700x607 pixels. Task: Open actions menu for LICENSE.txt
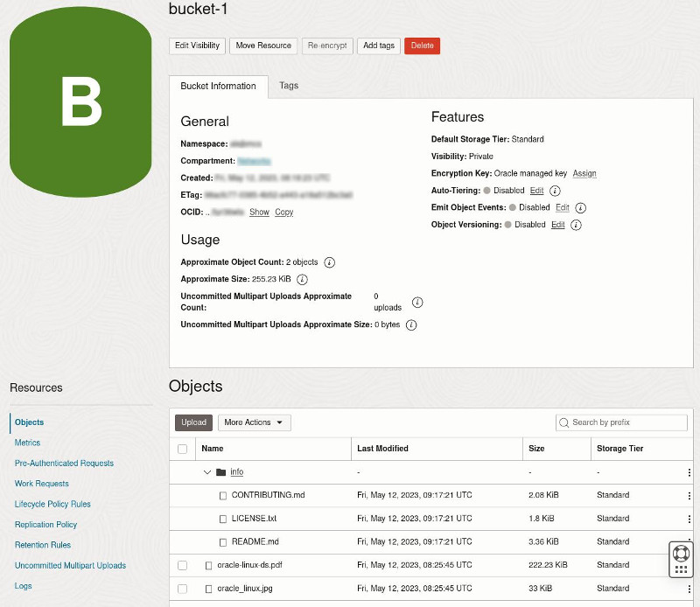click(x=691, y=518)
